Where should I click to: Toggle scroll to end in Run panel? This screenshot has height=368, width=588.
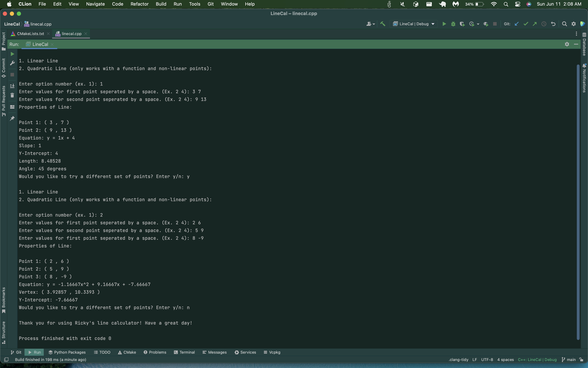click(x=12, y=86)
